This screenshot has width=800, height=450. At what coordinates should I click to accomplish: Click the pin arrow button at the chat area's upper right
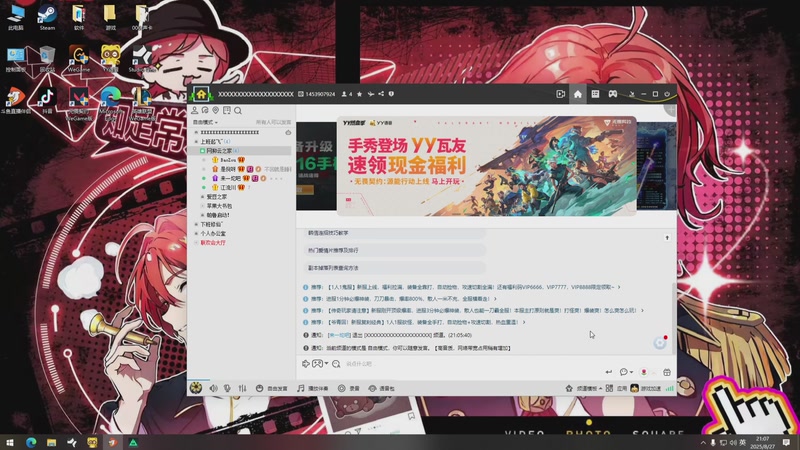[x=667, y=238]
